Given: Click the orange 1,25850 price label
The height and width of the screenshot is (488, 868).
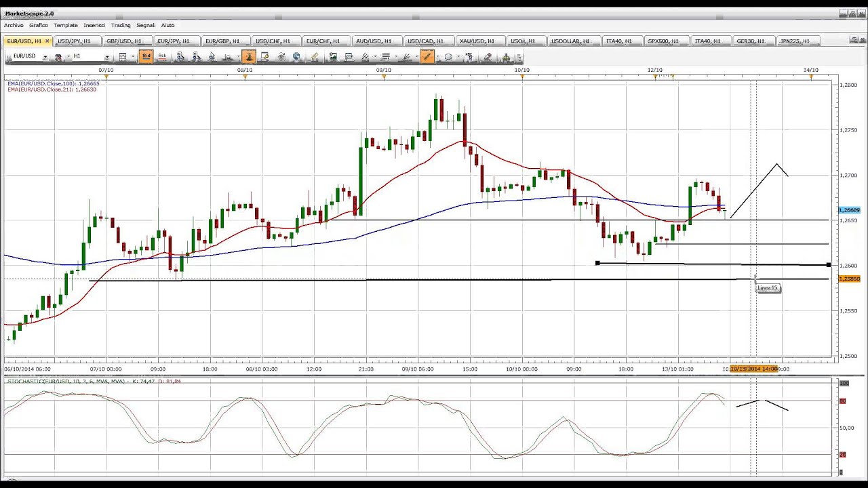Looking at the screenshot, I should [x=849, y=279].
